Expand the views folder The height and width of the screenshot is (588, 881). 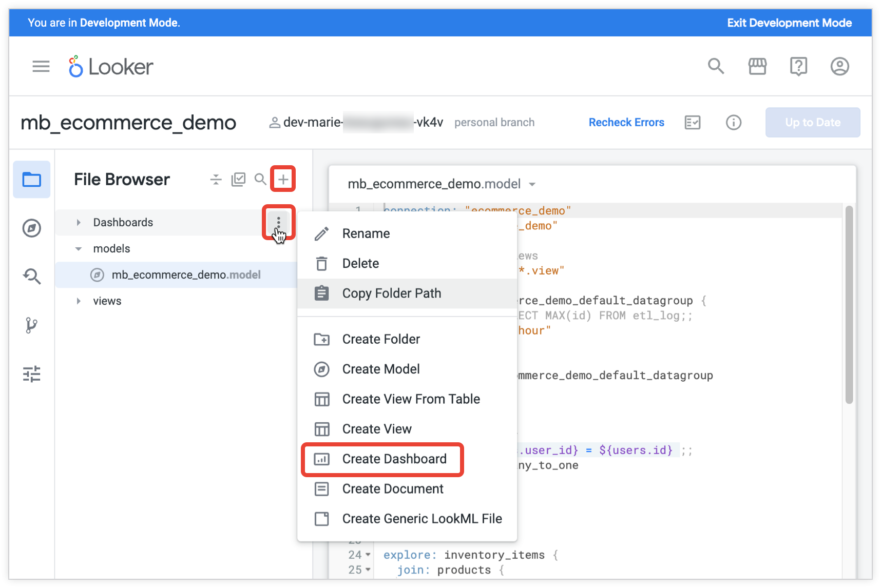79,301
